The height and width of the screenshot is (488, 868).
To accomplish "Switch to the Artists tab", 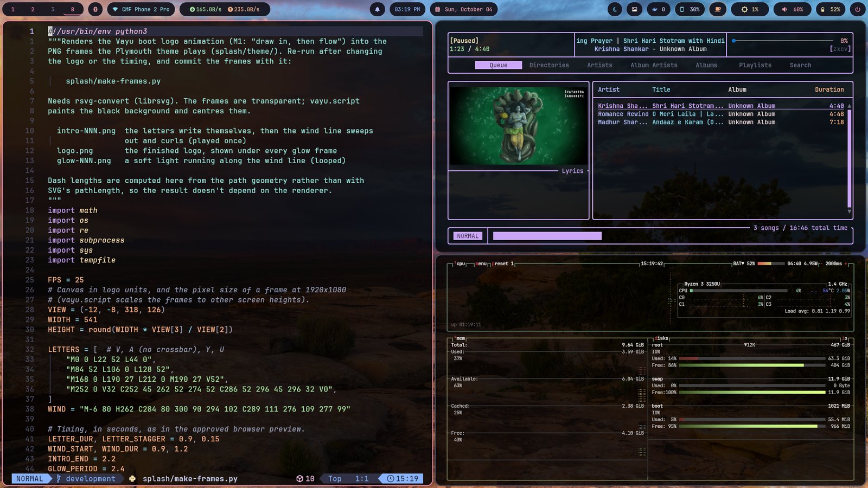I will click(599, 65).
